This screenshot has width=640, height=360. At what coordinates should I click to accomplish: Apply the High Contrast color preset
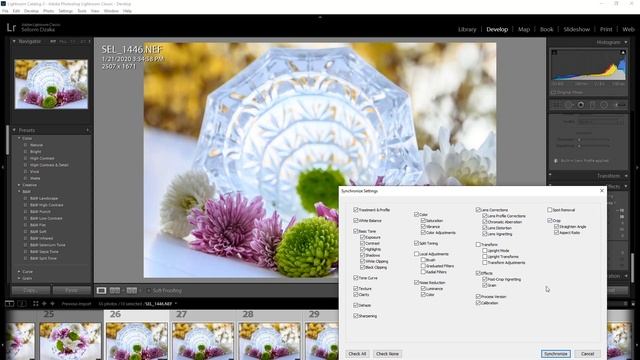point(42,158)
